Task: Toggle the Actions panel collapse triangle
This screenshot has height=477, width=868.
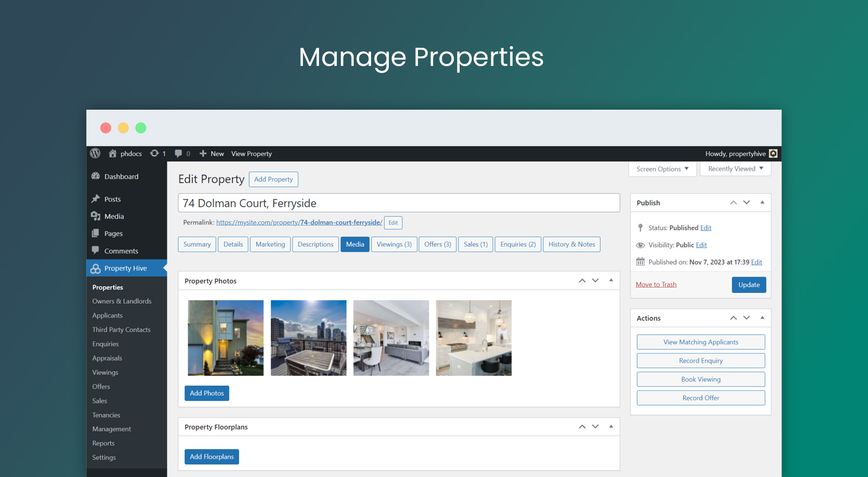Action: [762, 318]
